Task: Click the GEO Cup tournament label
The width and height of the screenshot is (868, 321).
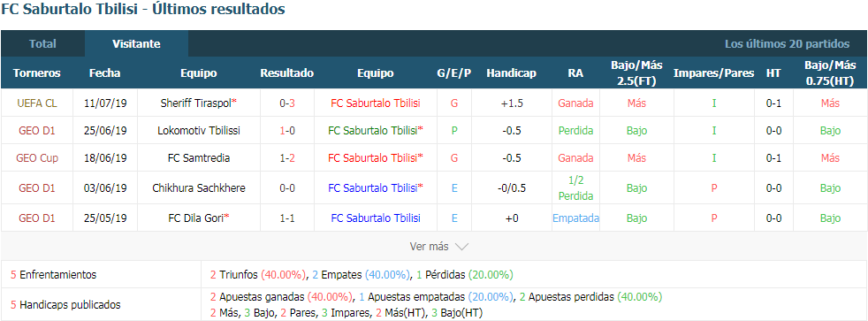Action: (x=37, y=157)
